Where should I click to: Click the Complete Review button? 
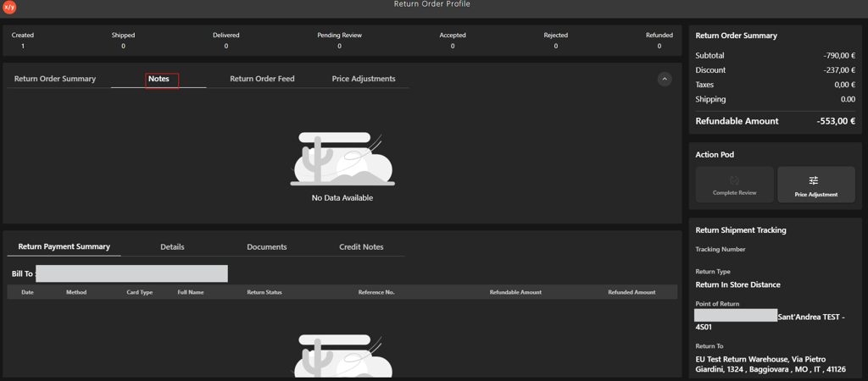point(735,185)
